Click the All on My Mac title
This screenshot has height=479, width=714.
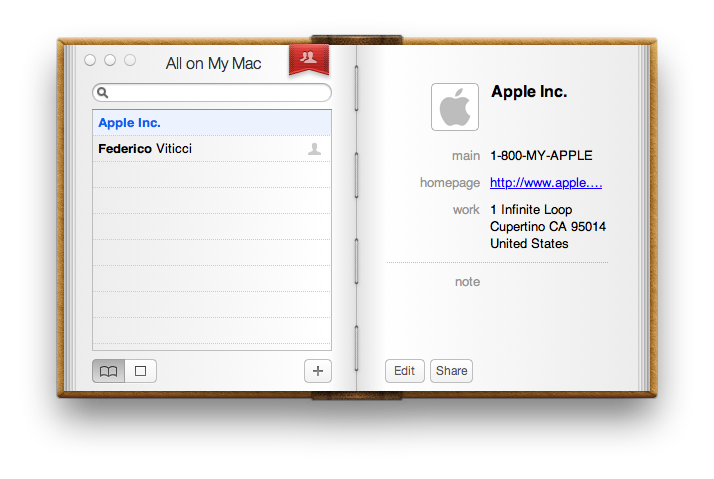pos(214,64)
